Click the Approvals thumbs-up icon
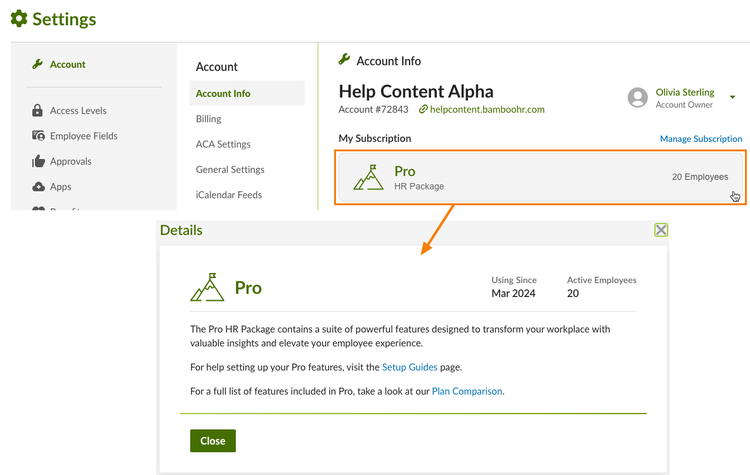Viewport: 750px width, 475px height. tap(38, 161)
